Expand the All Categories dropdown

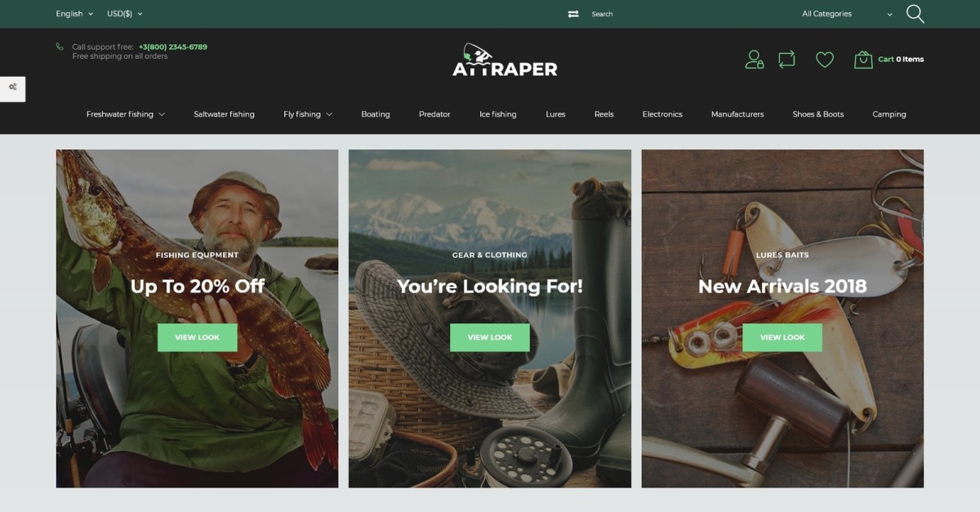click(847, 14)
